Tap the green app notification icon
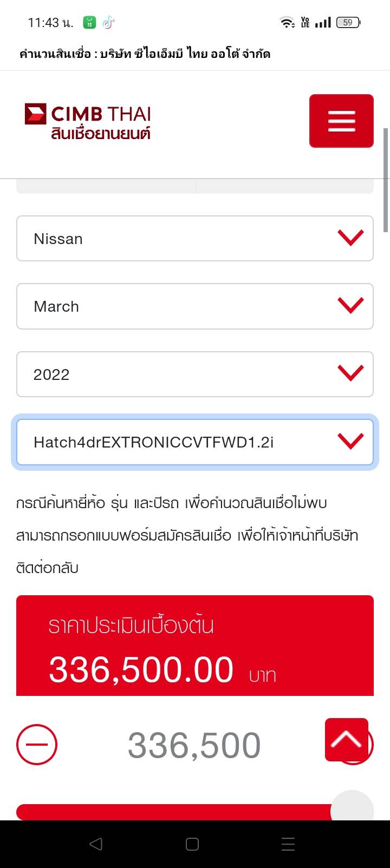Viewport: 390px width, 868px height. click(89, 23)
